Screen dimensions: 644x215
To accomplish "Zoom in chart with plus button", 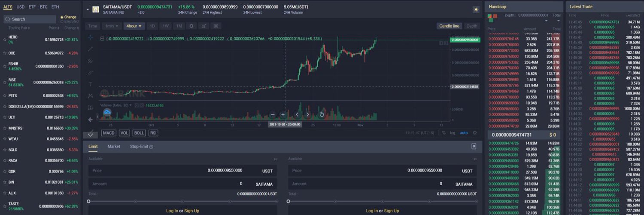I will (x=283, y=114).
